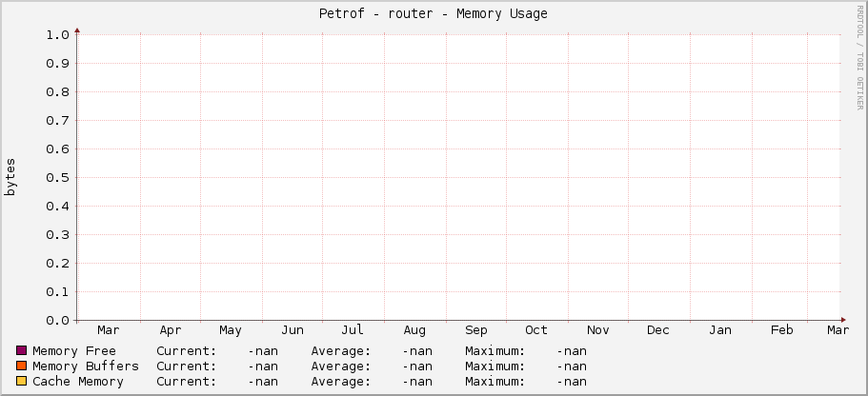Click the 'Jul' month label on the x-axis

click(353, 330)
